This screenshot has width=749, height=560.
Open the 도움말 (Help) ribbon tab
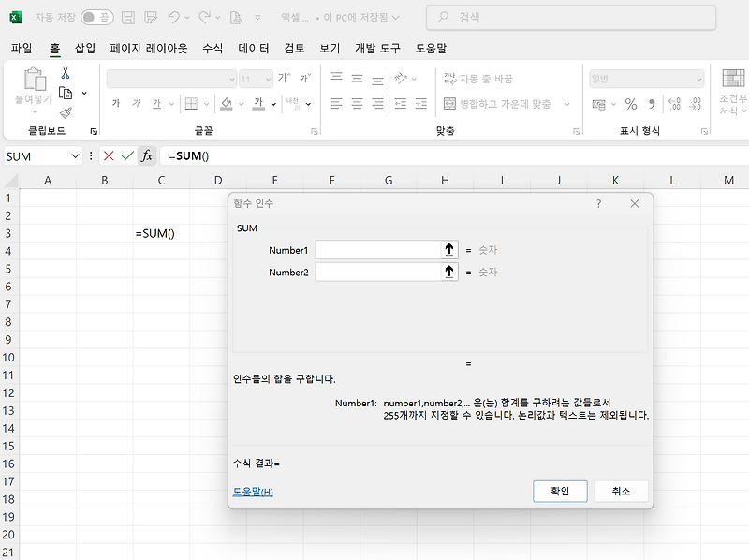[431, 49]
